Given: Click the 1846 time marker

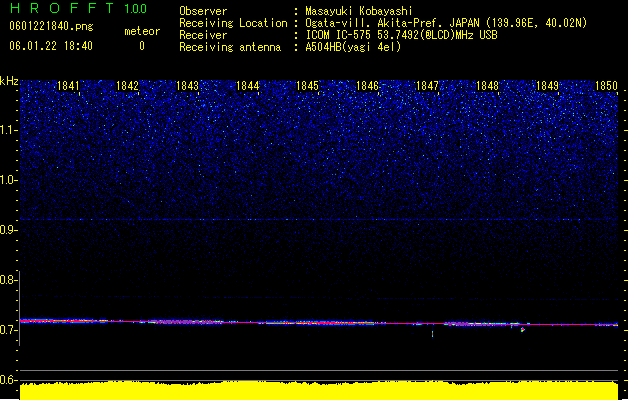Looking at the screenshot, I should click(367, 86).
